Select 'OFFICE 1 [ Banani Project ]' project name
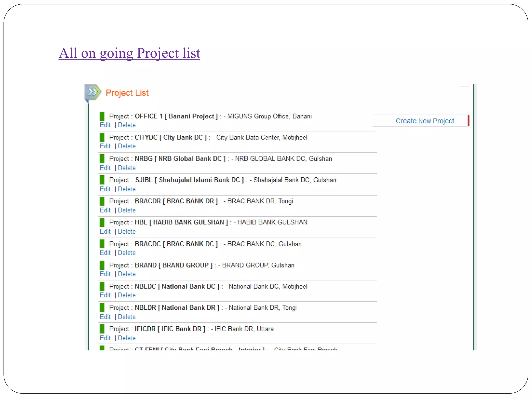 tap(176, 116)
